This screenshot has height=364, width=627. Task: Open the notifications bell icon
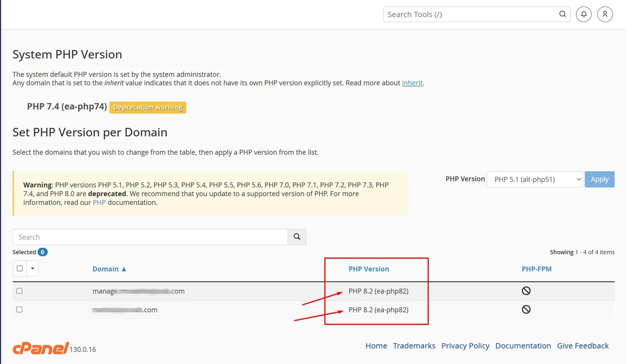pos(584,14)
